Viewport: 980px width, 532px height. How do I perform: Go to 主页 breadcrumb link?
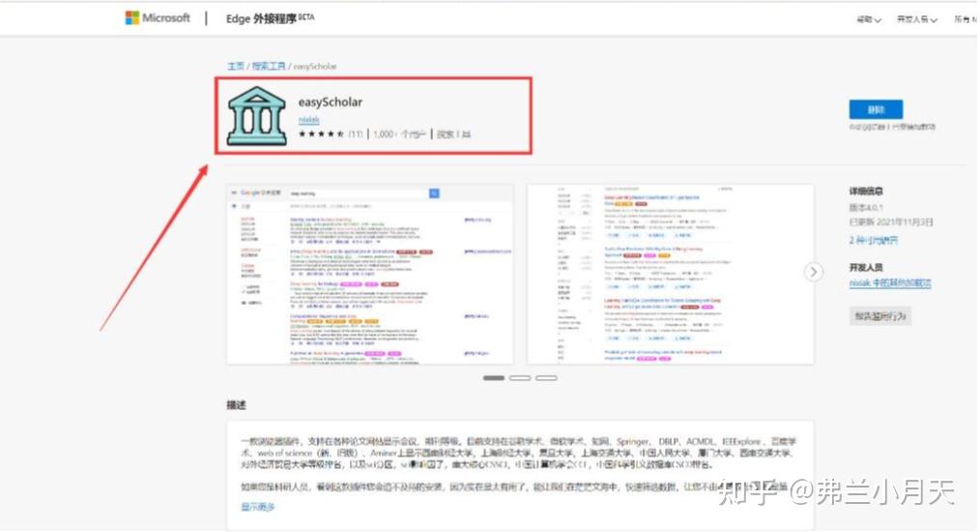(x=236, y=66)
